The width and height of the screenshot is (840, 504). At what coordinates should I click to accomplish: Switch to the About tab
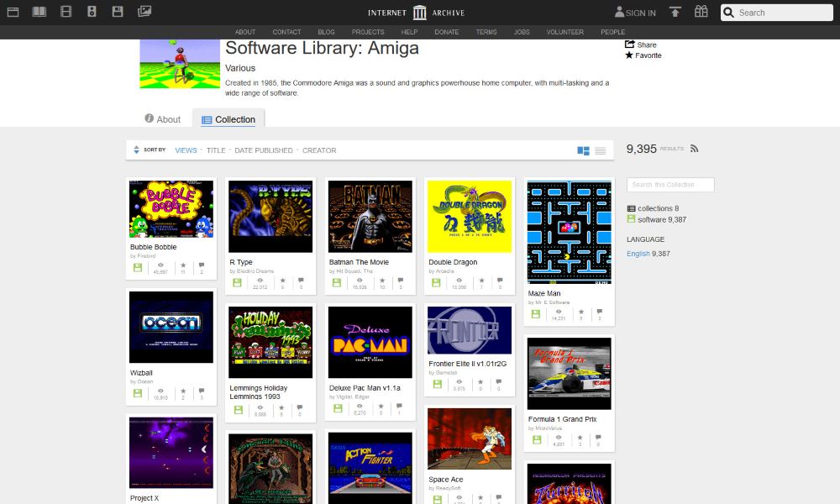tap(163, 119)
